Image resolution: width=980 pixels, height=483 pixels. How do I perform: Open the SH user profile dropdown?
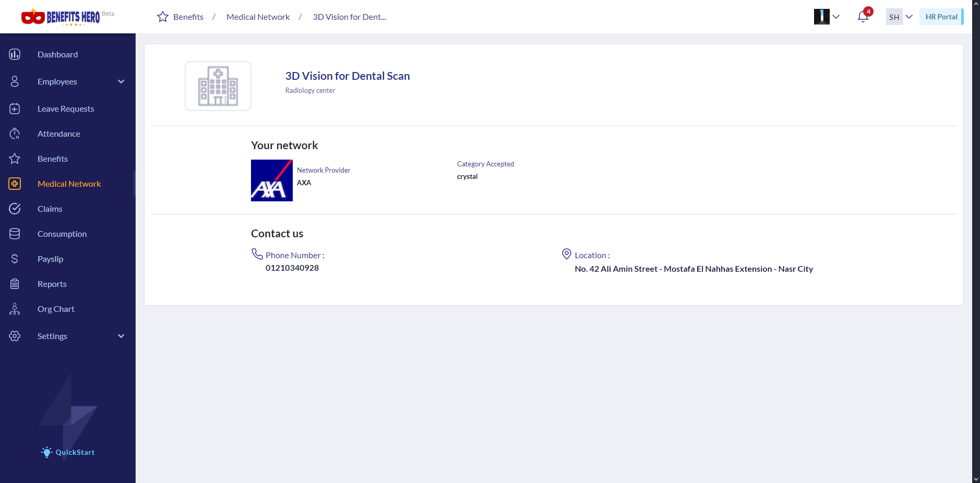900,17
